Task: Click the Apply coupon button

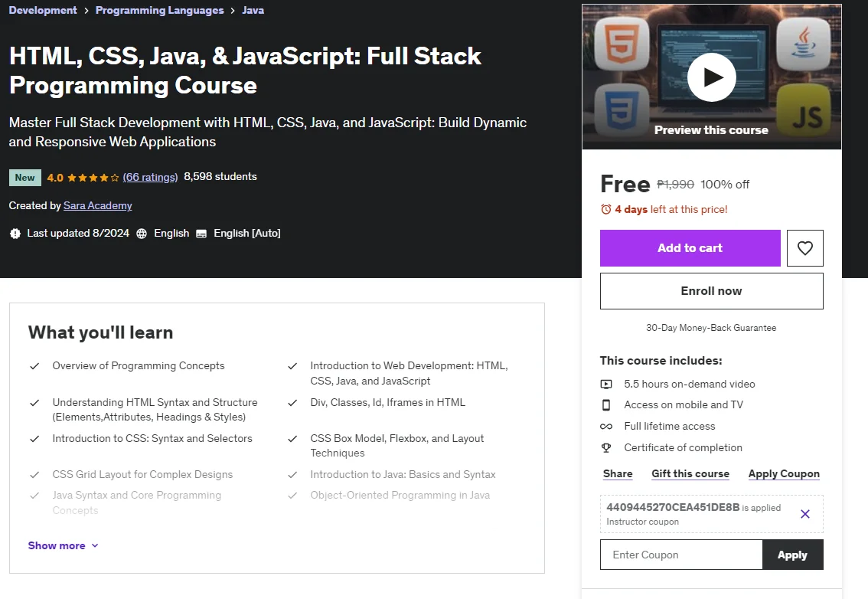Action: point(792,555)
